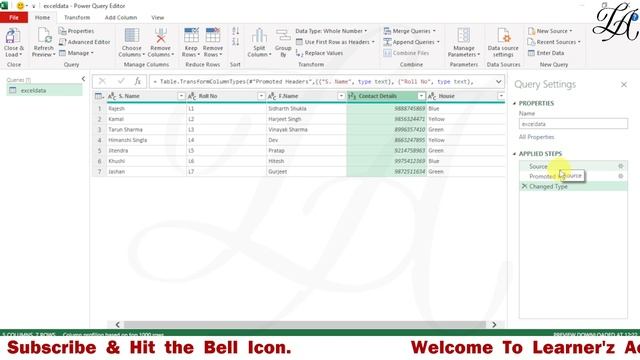Viewport: 640px width, 360px height.
Task: Open the F.Name column filter dropdown
Action: 341,96
